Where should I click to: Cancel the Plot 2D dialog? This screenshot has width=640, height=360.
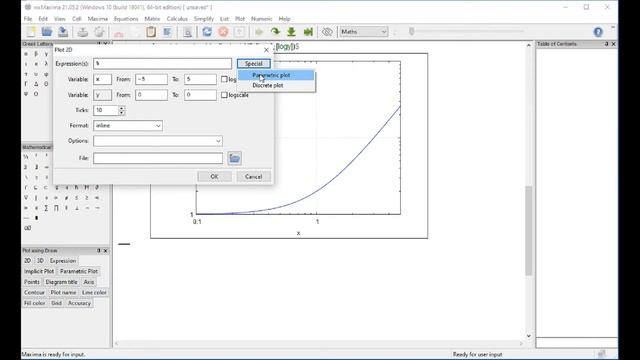tap(253, 177)
